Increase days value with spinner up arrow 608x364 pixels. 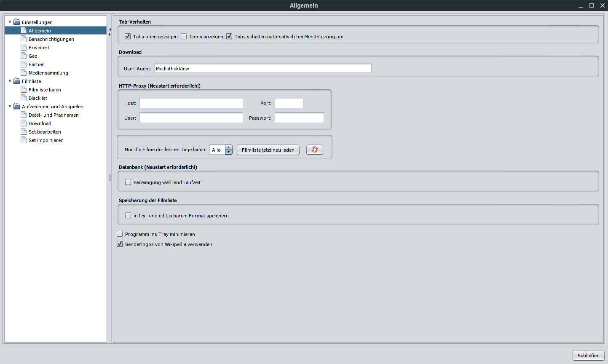(x=229, y=147)
